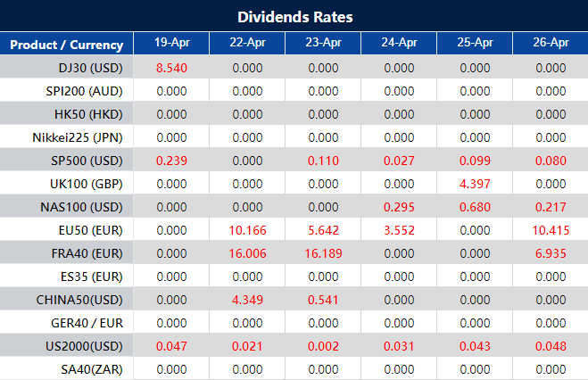Select the EU50 value 10.166

[246, 230]
